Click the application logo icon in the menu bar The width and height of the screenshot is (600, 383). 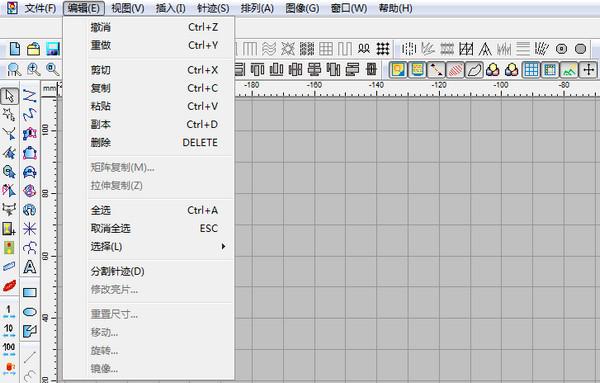pos(11,8)
